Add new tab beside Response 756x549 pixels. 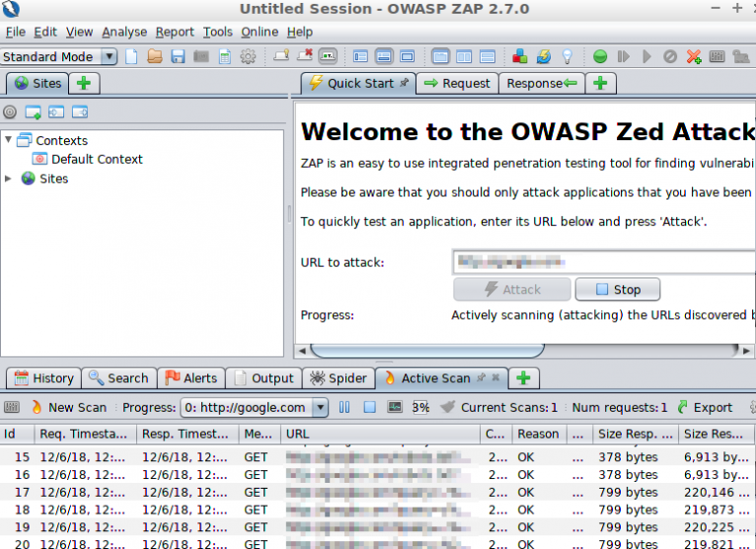point(600,84)
